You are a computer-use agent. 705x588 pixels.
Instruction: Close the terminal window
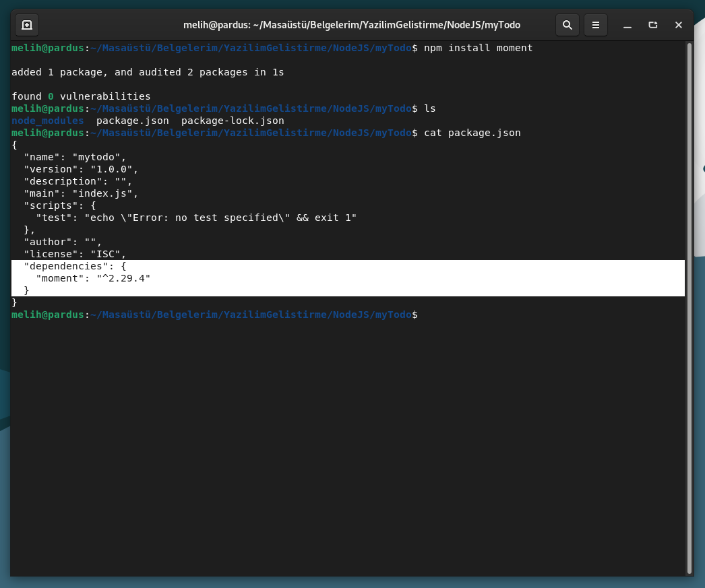[x=679, y=25]
